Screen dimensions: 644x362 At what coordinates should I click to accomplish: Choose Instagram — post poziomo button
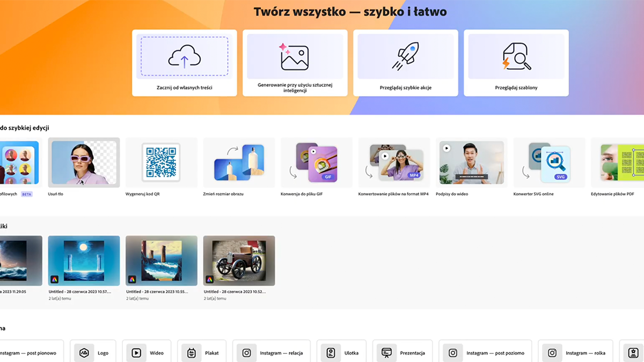click(485, 353)
